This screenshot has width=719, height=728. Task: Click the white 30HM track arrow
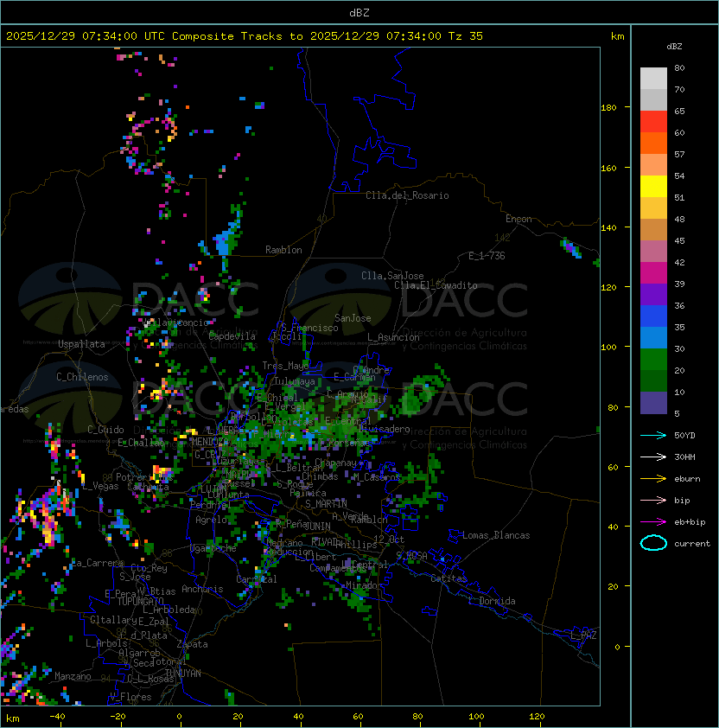point(653,457)
